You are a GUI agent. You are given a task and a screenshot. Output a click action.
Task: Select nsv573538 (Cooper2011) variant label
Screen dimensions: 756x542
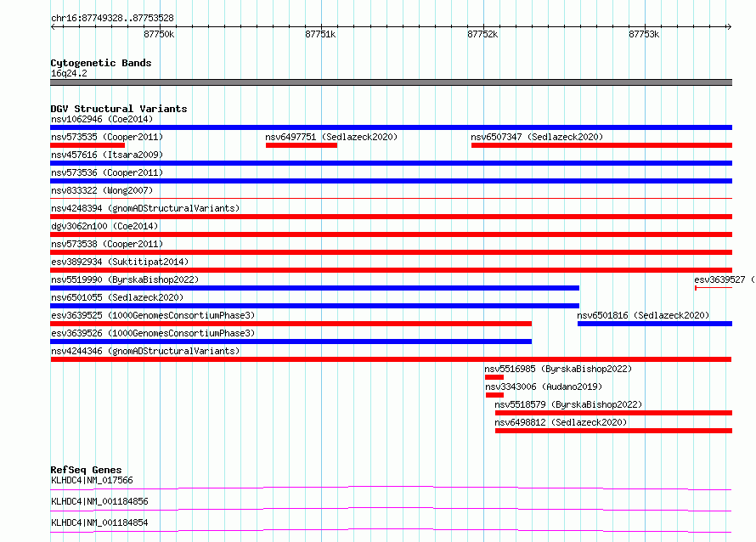(107, 244)
